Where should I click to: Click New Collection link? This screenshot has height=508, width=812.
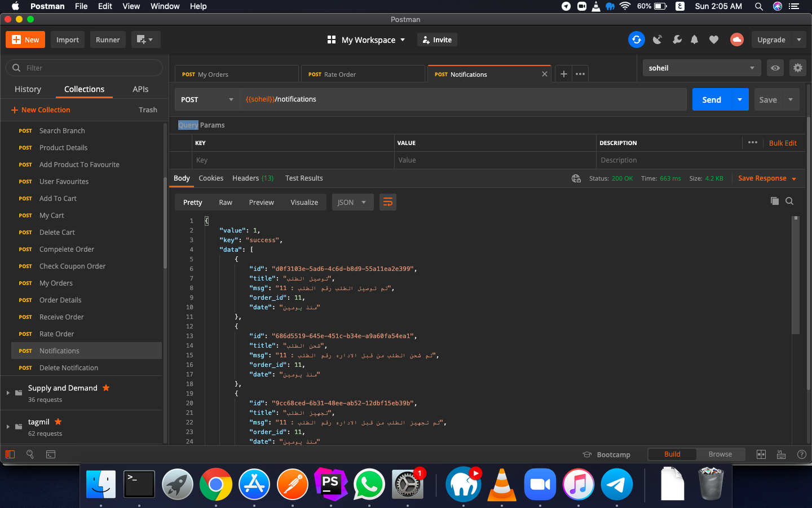[x=41, y=110]
